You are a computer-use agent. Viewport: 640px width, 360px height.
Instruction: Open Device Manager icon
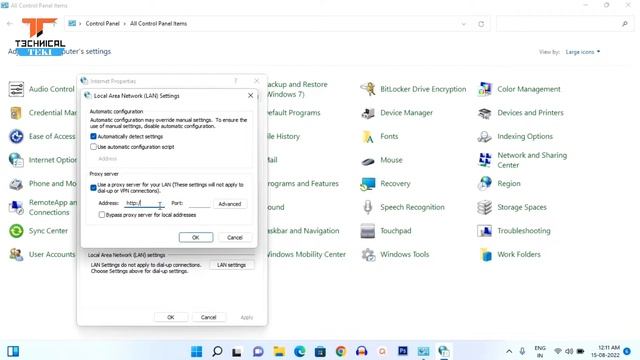tap(368, 113)
